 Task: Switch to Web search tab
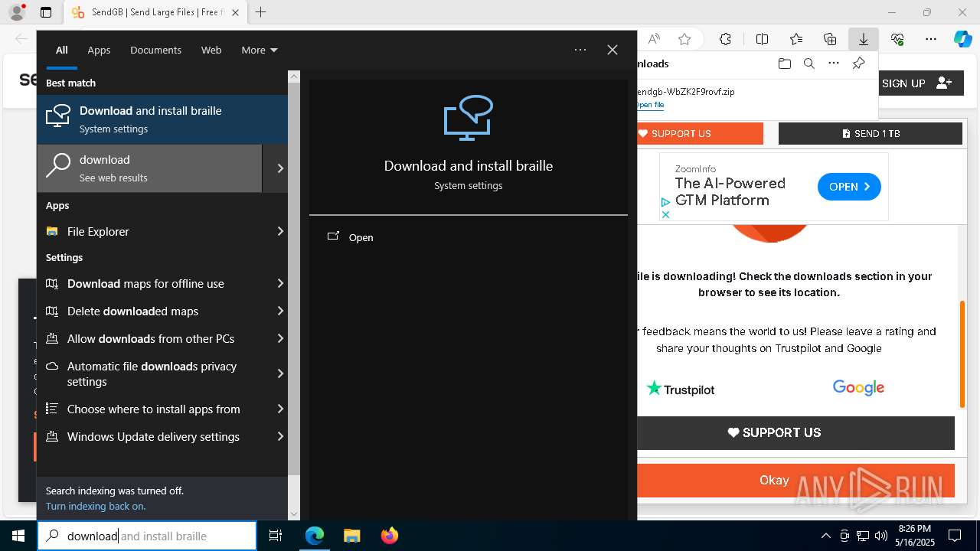pos(211,50)
